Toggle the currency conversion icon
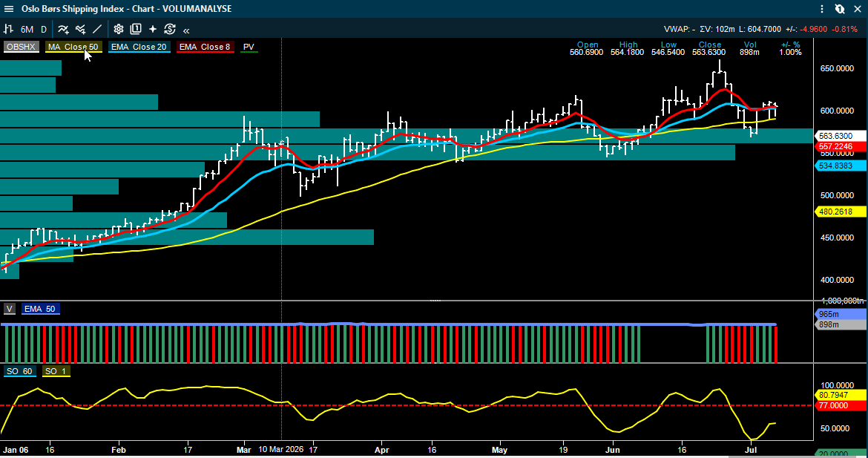The width and height of the screenshot is (868, 458). (169, 30)
